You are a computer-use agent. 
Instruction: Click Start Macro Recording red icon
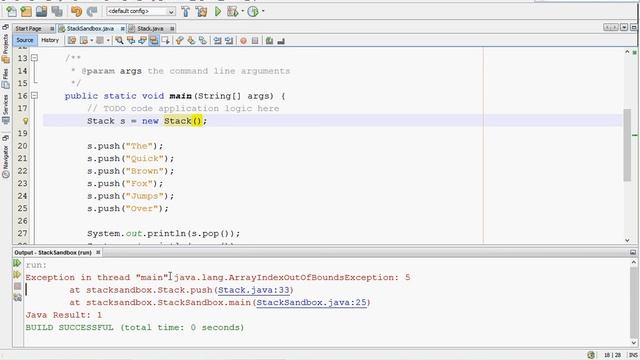[x=243, y=40]
